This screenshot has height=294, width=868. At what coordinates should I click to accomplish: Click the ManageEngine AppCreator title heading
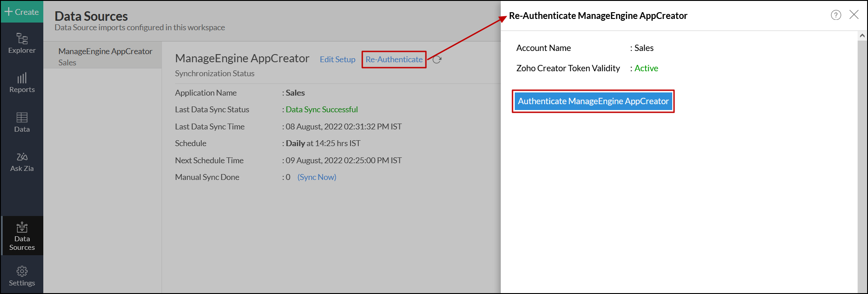[x=242, y=58]
